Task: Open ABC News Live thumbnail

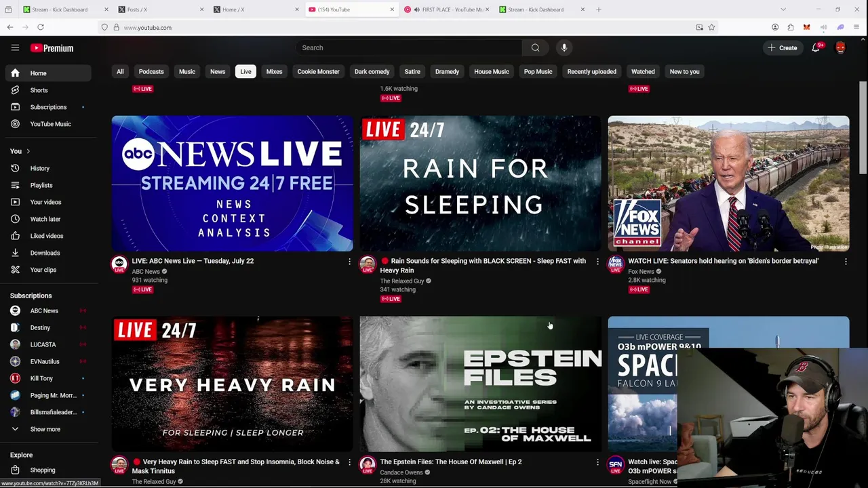Action: [233, 183]
